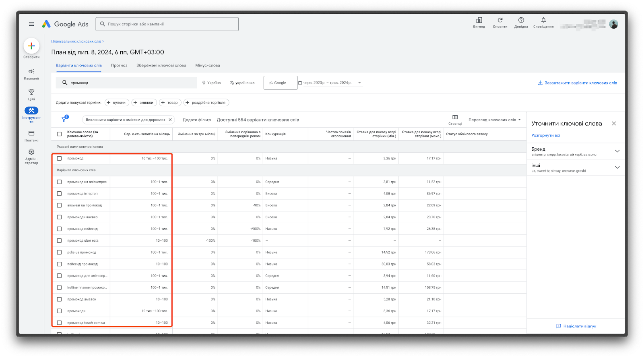Expand the Бренд refinement group
644x358 pixels.
[x=617, y=151]
